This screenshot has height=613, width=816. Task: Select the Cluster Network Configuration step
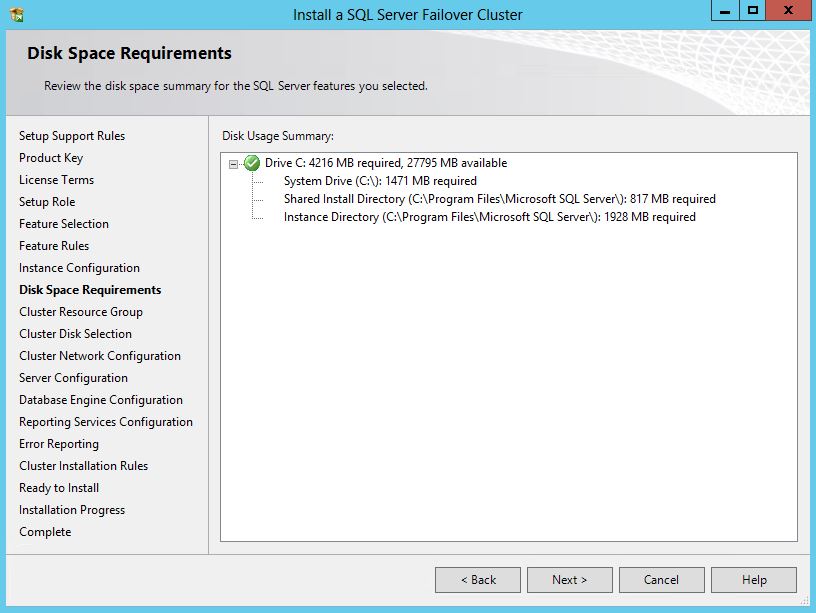point(100,356)
